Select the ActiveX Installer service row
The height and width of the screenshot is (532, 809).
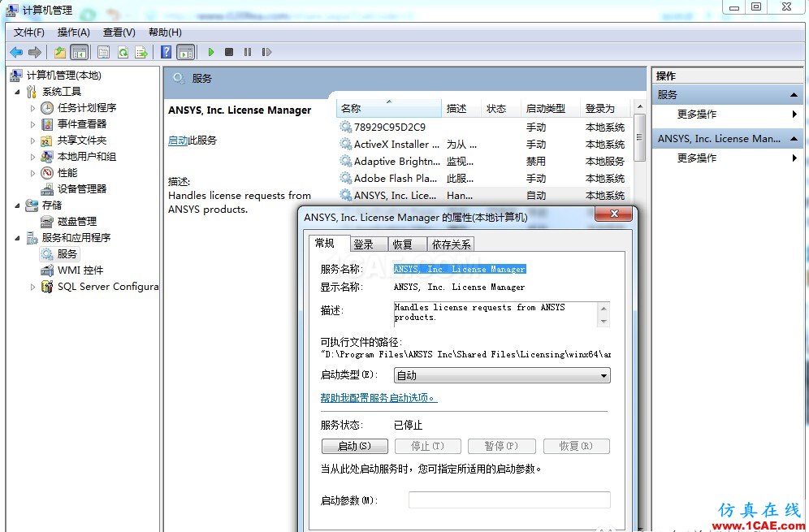483,145
